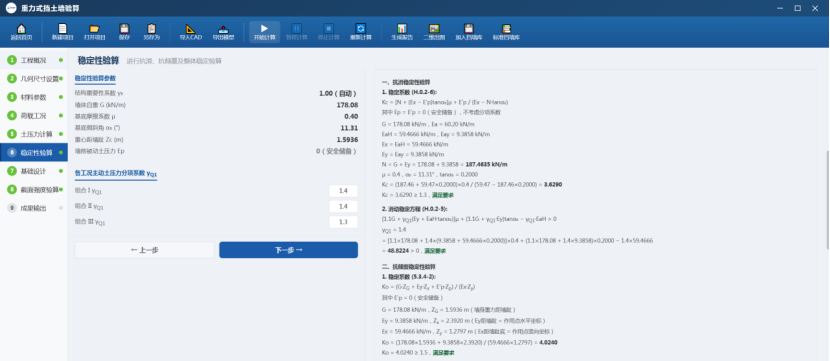Open step 7 基础设计 in sidebar

click(34, 171)
